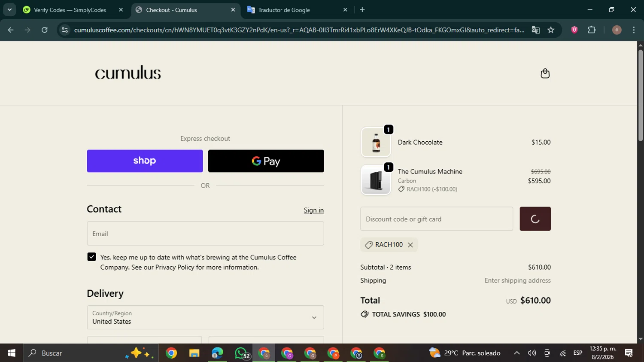Click the TOTAL SAVINGS $100.00 text

409,314
